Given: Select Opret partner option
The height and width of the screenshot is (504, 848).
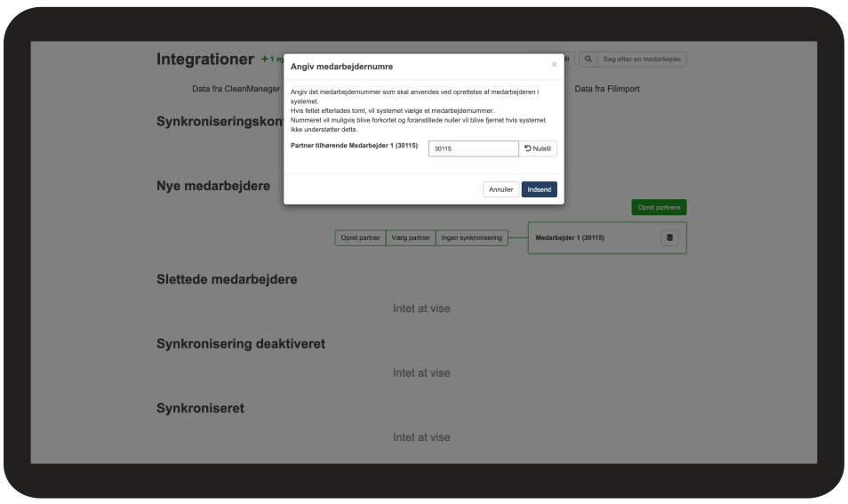Looking at the screenshot, I should click(360, 238).
